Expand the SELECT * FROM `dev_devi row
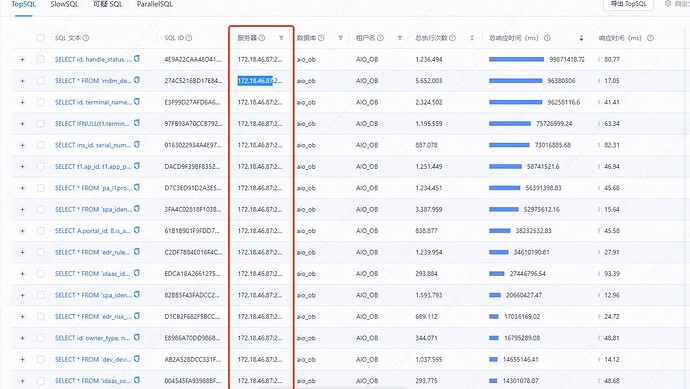 click(x=22, y=360)
